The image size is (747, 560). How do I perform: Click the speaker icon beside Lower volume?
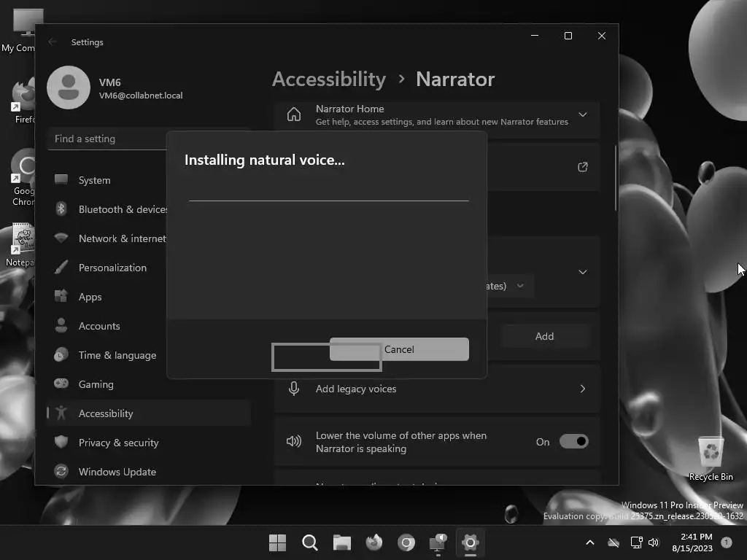coord(294,441)
